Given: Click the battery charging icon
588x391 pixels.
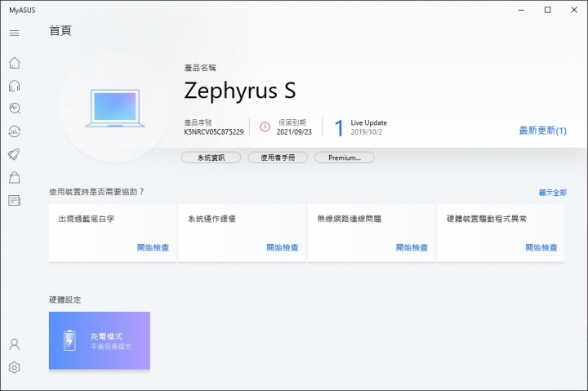Looking at the screenshot, I should tap(69, 340).
